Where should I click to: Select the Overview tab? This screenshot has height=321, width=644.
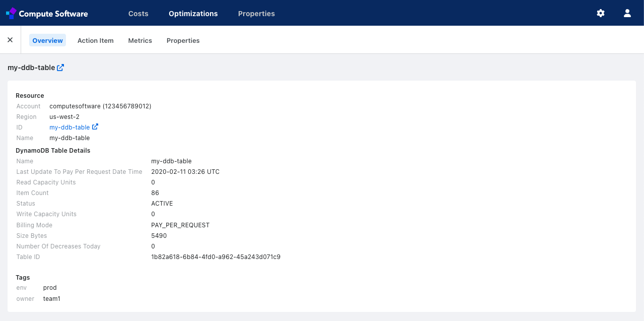(48, 40)
